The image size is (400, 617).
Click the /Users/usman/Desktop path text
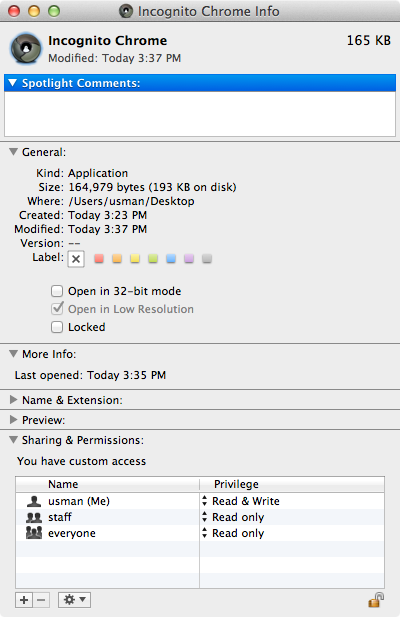click(x=131, y=201)
